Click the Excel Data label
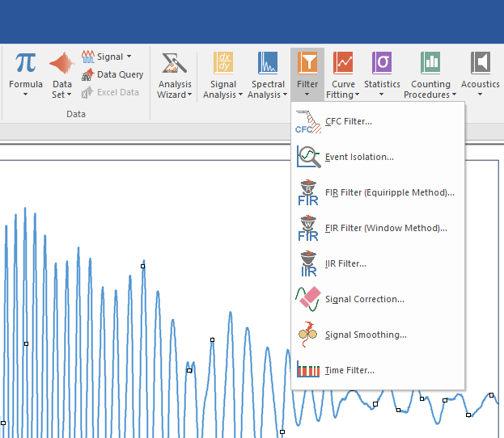 (x=118, y=92)
